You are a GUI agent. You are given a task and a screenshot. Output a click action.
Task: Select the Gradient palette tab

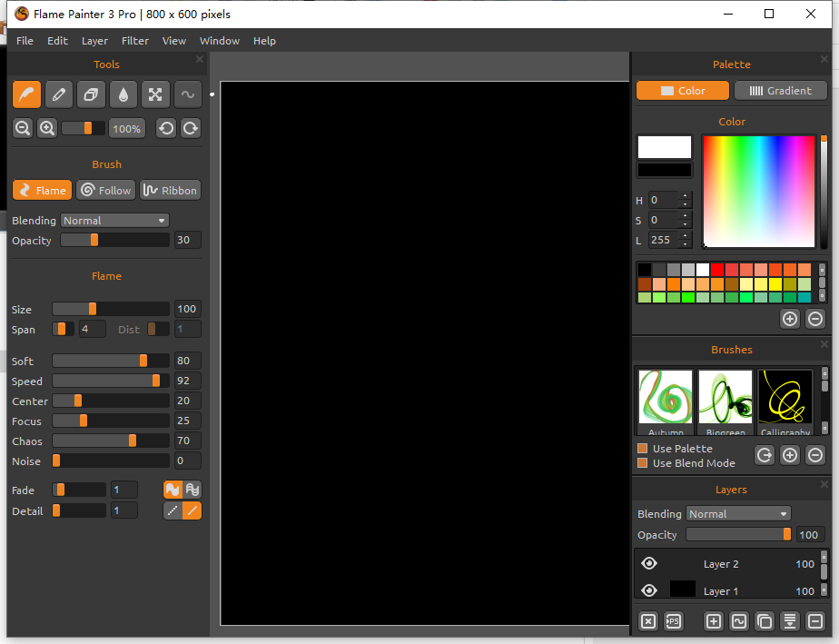click(x=781, y=91)
